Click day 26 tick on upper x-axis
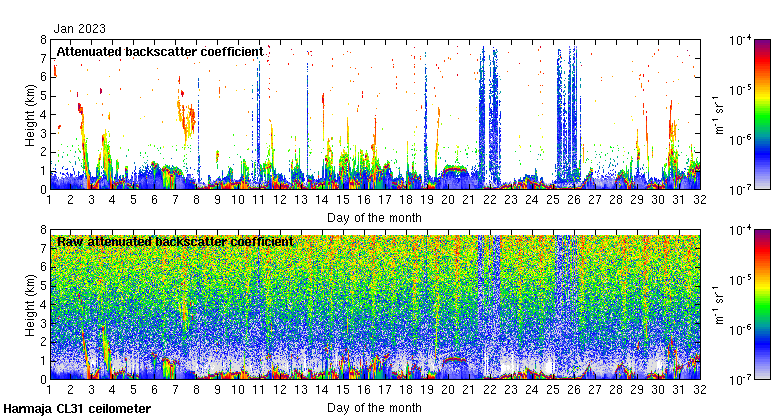This screenshot has height=420, width=780. pyautogui.click(x=574, y=200)
